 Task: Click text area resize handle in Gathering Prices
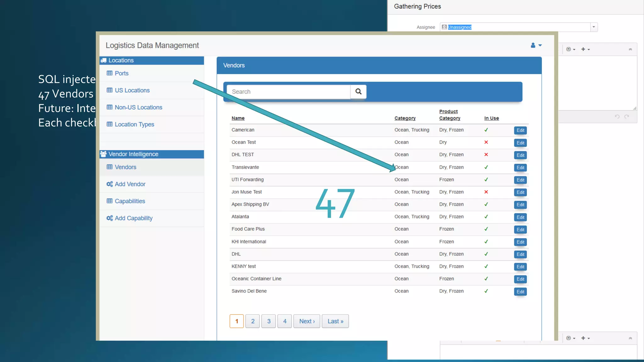tap(635, 108)
